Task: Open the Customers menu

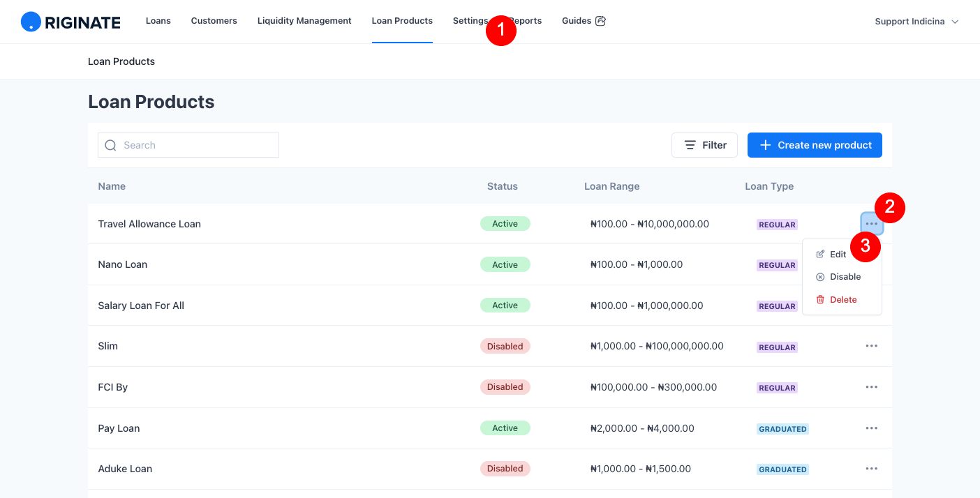Action: pyautogui.click(x=214, y=21)
